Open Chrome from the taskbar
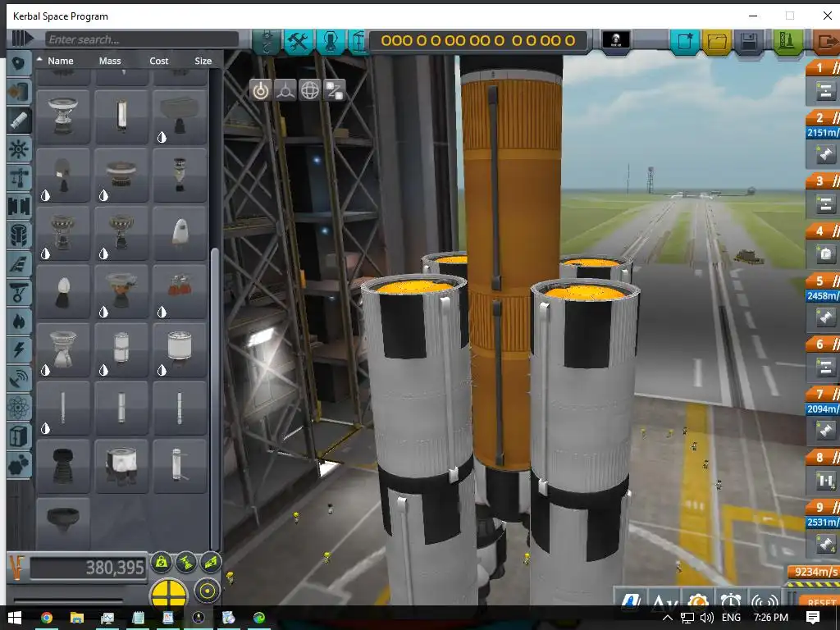Viewport: 840px width, 630px height. pos(47,618)
